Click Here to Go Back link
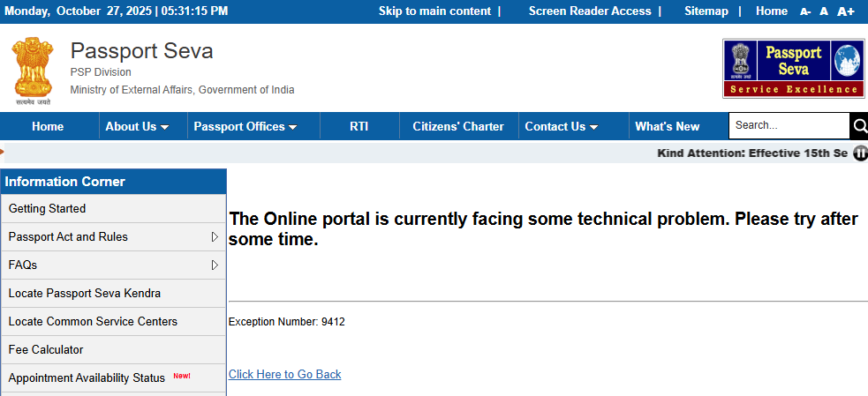Image resolution: width=868 pixels, height=396 pixels. pyautogui.click(x=284, y=375)
